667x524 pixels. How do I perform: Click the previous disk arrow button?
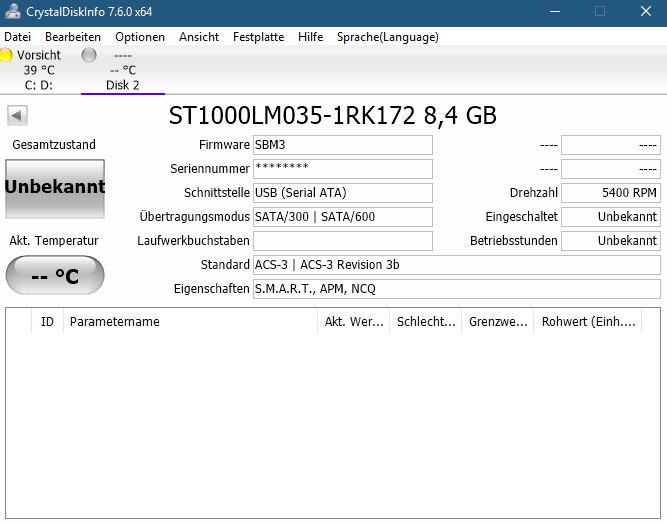tap(17, 115)
